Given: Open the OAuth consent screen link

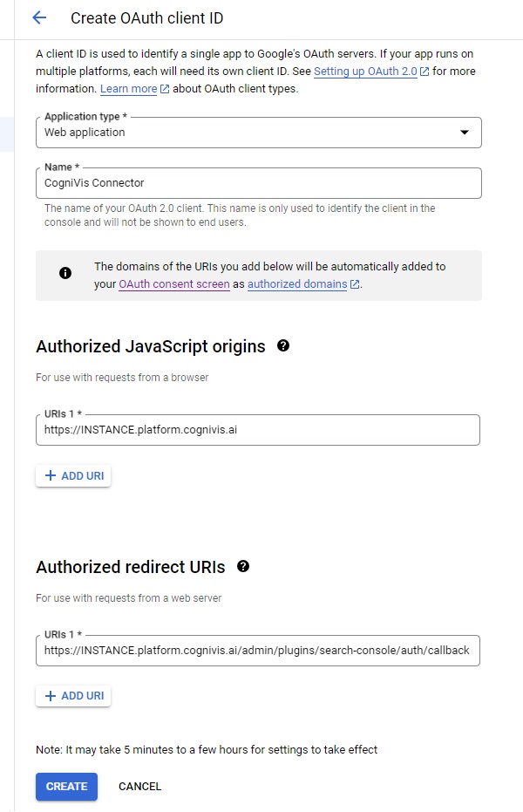Looking at the screenshot, I should (174, 284).
